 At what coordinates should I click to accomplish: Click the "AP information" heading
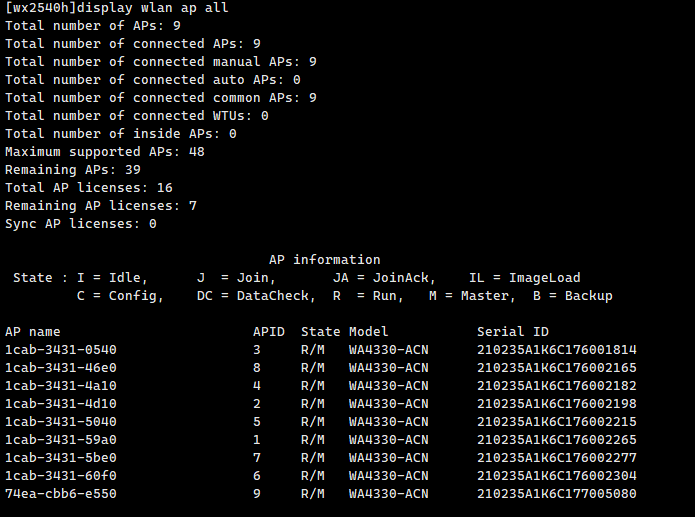tap(325, 260)
